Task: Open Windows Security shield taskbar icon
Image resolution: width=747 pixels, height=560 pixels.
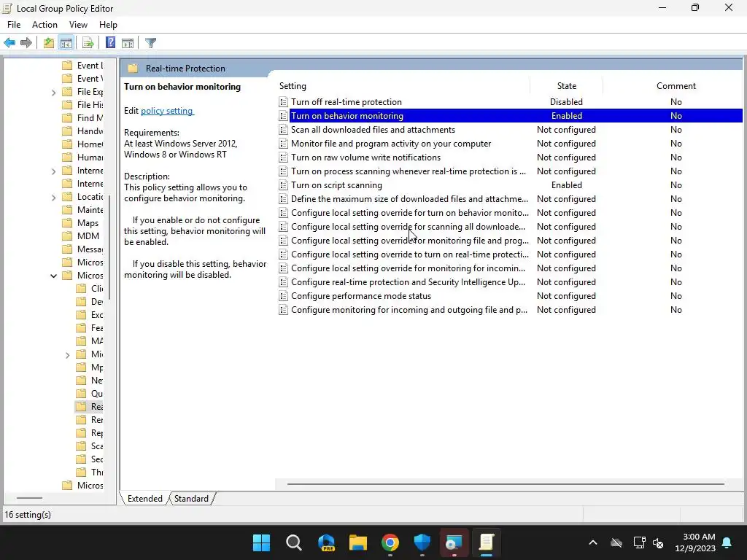Action: pos(422,542)
